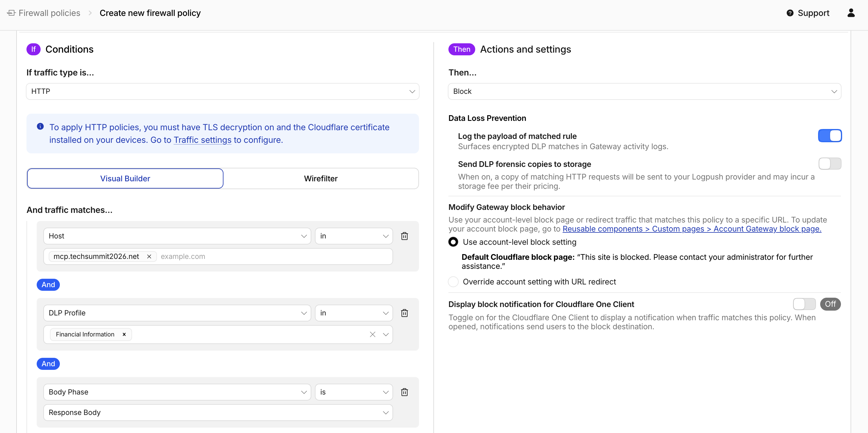
Task: Toggle Log the payload of matched rule
Action: point(830,136)
